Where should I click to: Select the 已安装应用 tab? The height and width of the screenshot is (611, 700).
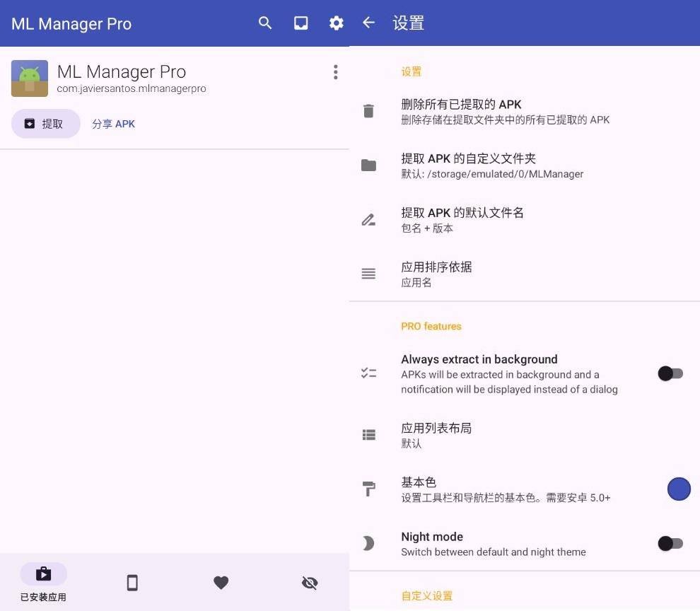[43, 582]
